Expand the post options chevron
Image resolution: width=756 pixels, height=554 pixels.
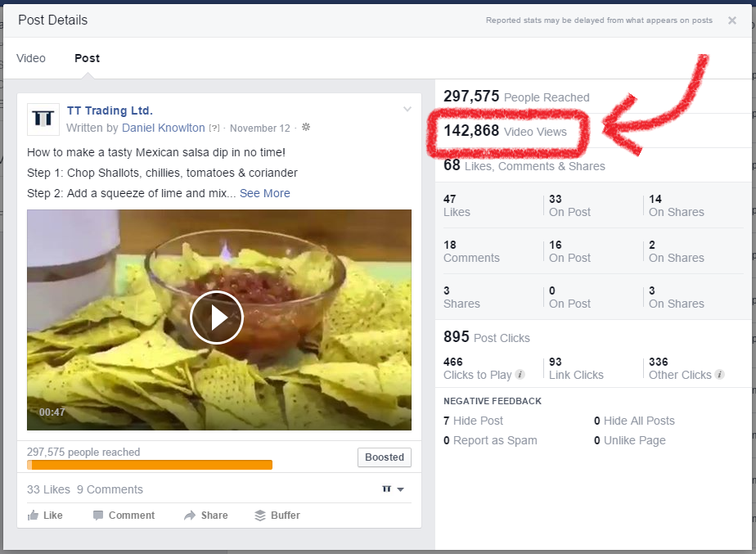407,109
